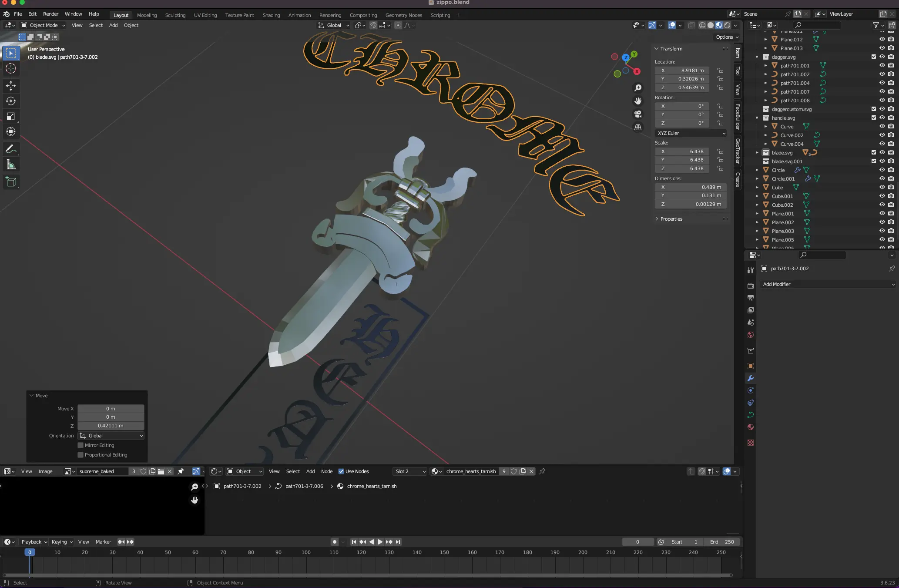This screenshot has width=899, height=588.
Task: Open the Render menu
Action: [x=50, y=14]
